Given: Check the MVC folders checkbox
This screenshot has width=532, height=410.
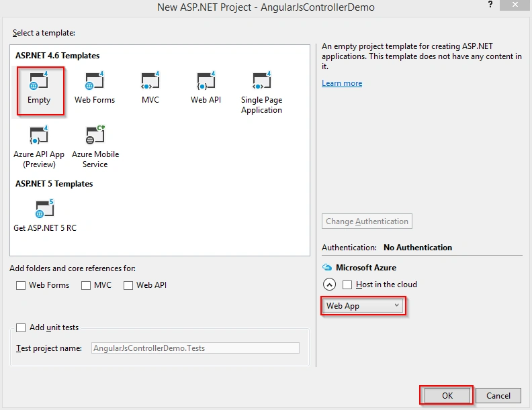Looking at the screenshot, I should [x=86, y=285].
